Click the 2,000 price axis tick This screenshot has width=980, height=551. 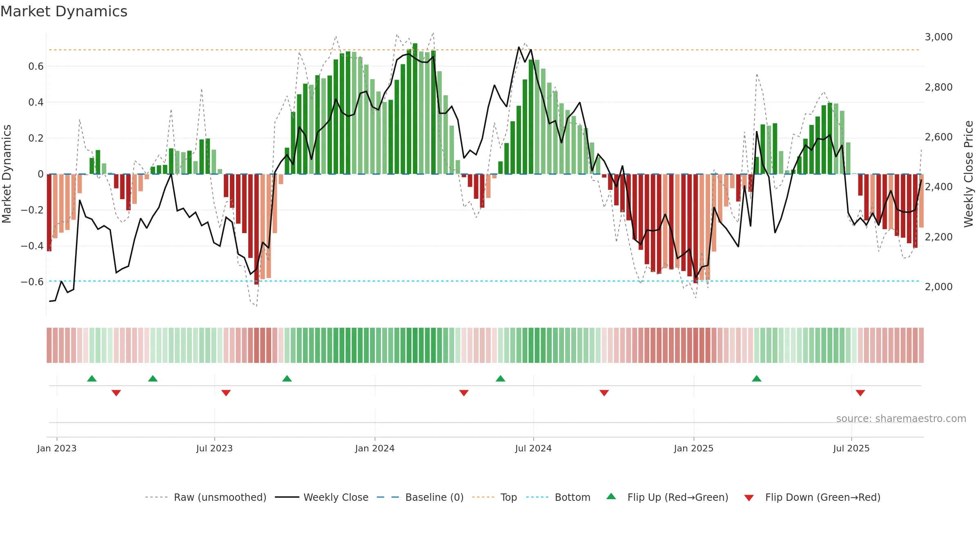click(939, 287)
